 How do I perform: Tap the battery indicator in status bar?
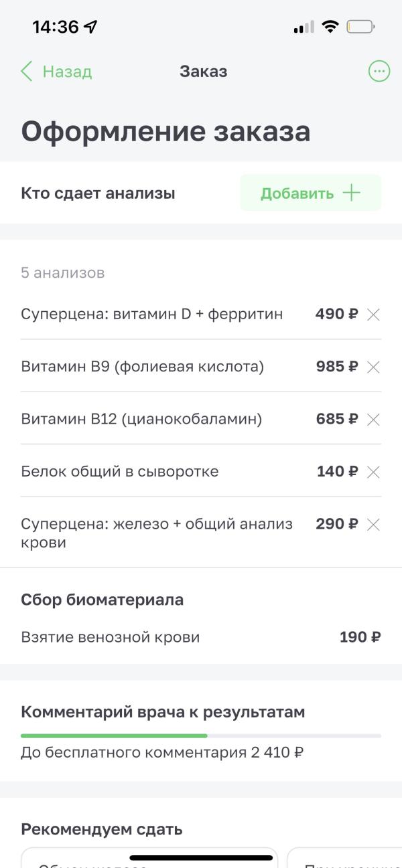[x=360, y=27]
